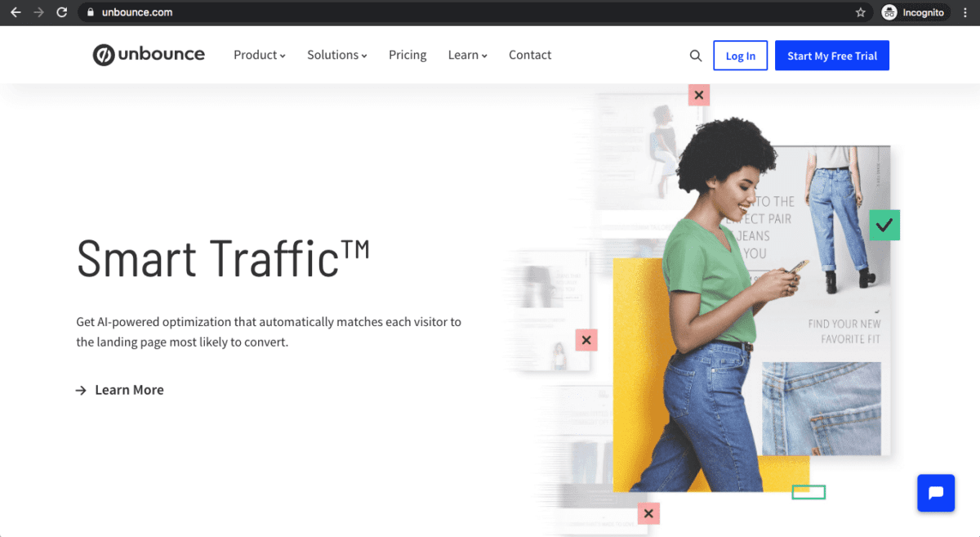Click the Start My Free Trial button
Screen dimensions: 980x537
[832, 55]
